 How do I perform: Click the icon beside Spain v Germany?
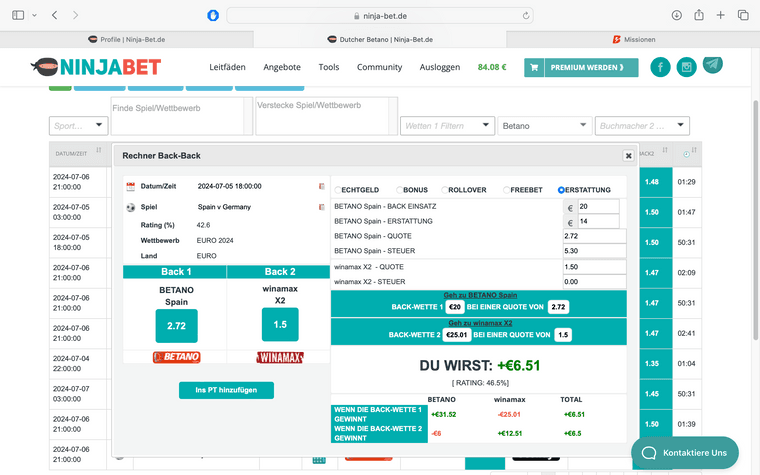pyautogui.click(x=321, y=207)
